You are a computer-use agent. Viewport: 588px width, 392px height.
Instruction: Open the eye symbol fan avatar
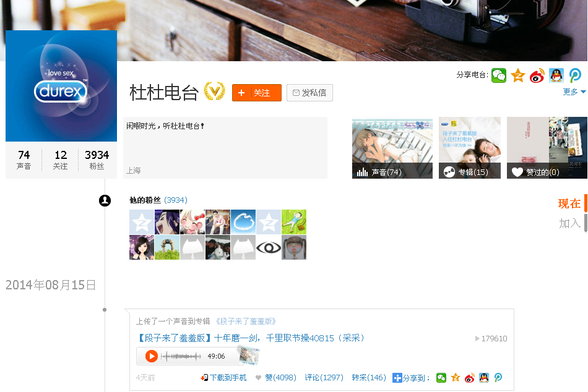(269, 247)
